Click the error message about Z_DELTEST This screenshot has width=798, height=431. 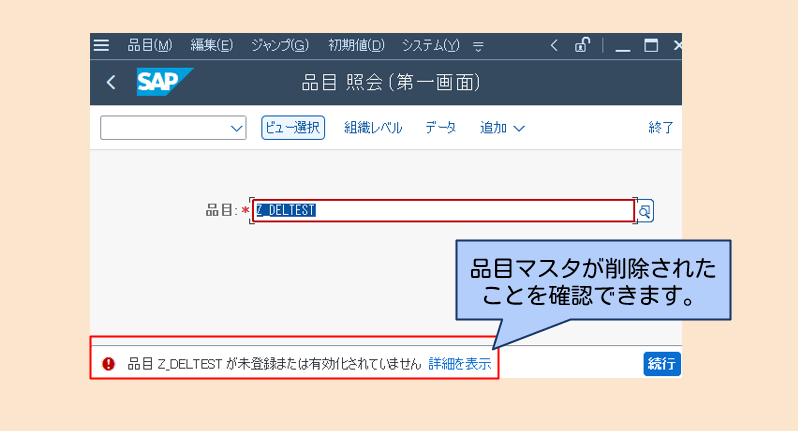pyautogui.click(x=274, y=364)
